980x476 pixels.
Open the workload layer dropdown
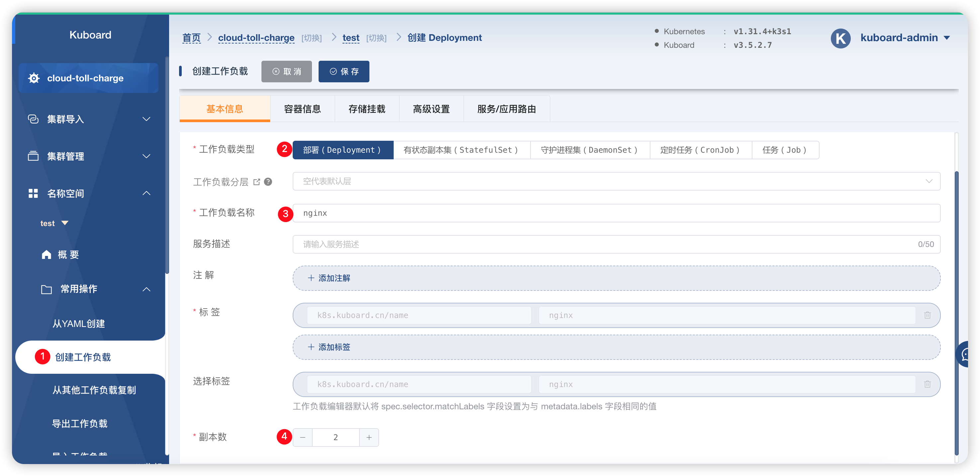coord(616,181)
